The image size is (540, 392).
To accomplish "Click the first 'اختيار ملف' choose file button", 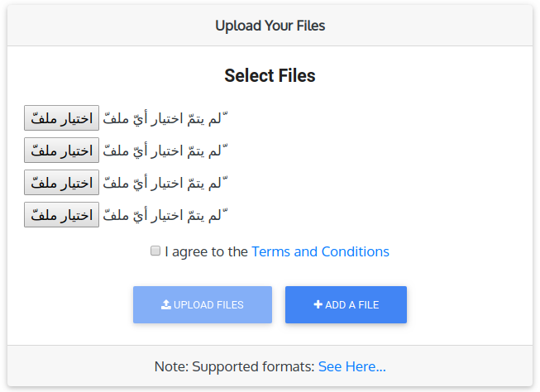I will [x=61, y=118].
